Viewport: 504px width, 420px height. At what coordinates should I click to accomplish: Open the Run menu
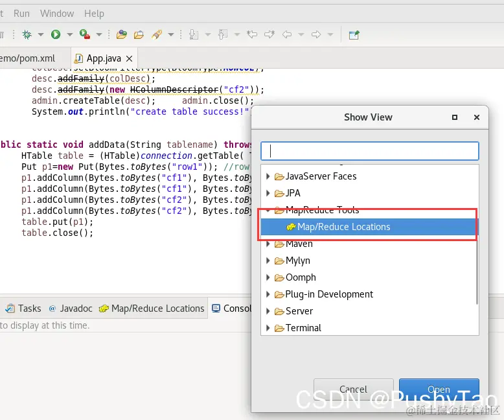(x=21, y=14)
